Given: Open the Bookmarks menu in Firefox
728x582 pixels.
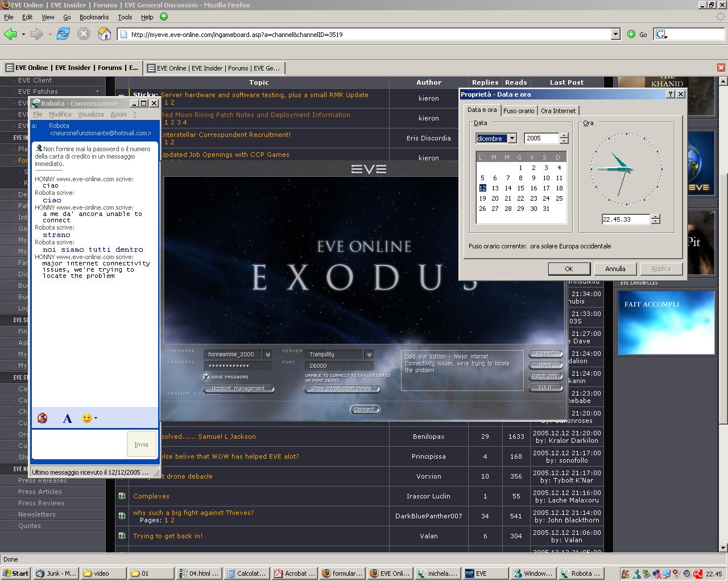Looking at the screenshot, I should point(94,17).
